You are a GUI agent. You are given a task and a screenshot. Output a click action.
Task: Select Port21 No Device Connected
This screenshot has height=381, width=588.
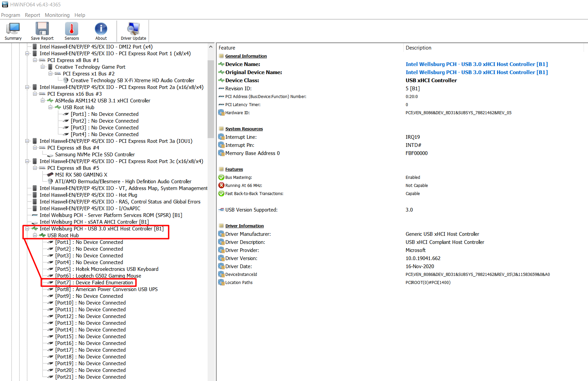pyautogui.click(x=90, y=377)
